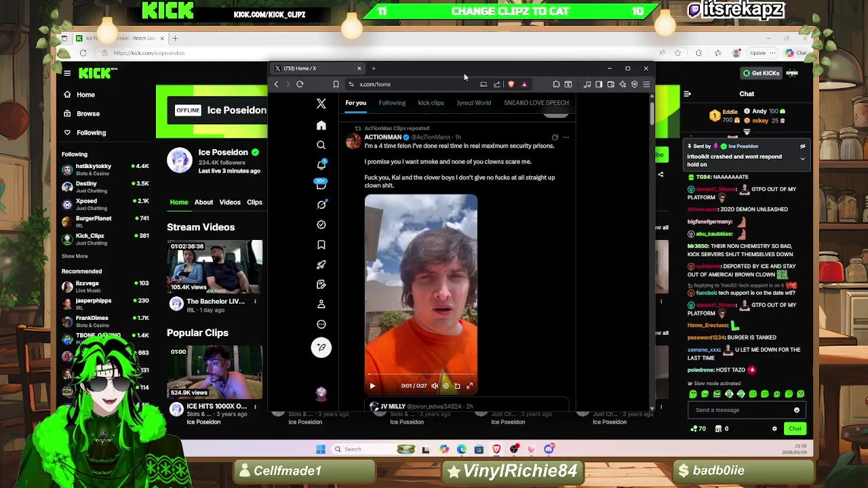Open Grok icon in X sidebar
The width and height of the screenshot is (868, 488).
pos(321,205)
